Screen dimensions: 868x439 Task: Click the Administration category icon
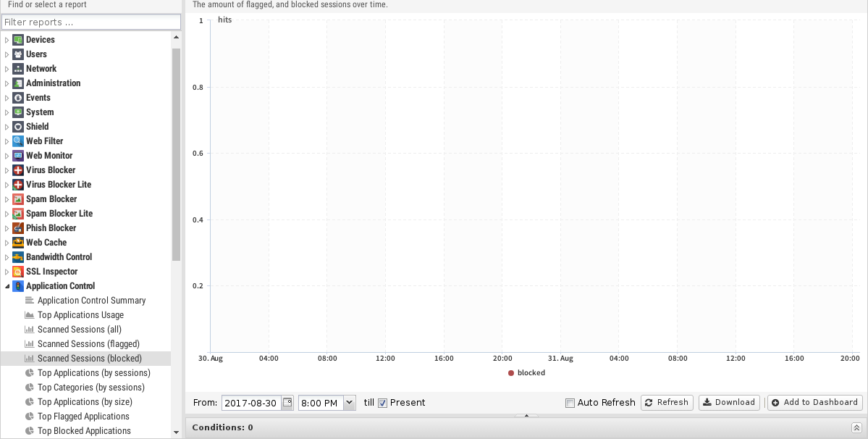pos(18,83)
